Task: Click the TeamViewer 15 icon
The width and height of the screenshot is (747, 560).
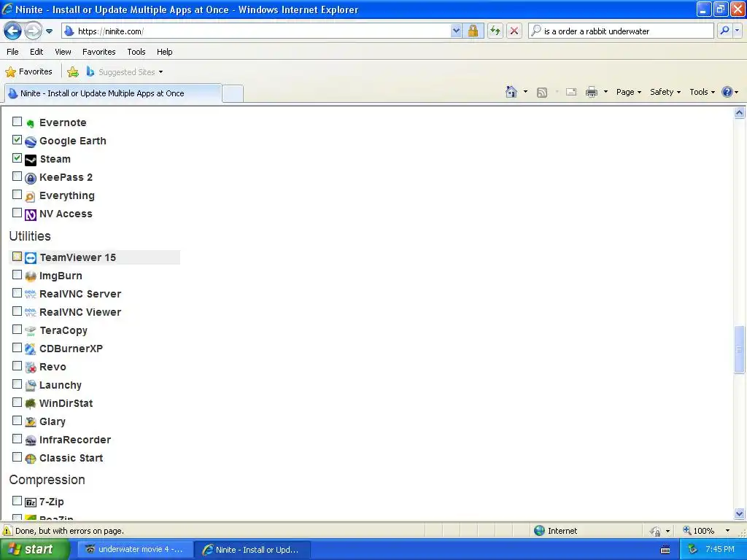Action: click(31, 258)
